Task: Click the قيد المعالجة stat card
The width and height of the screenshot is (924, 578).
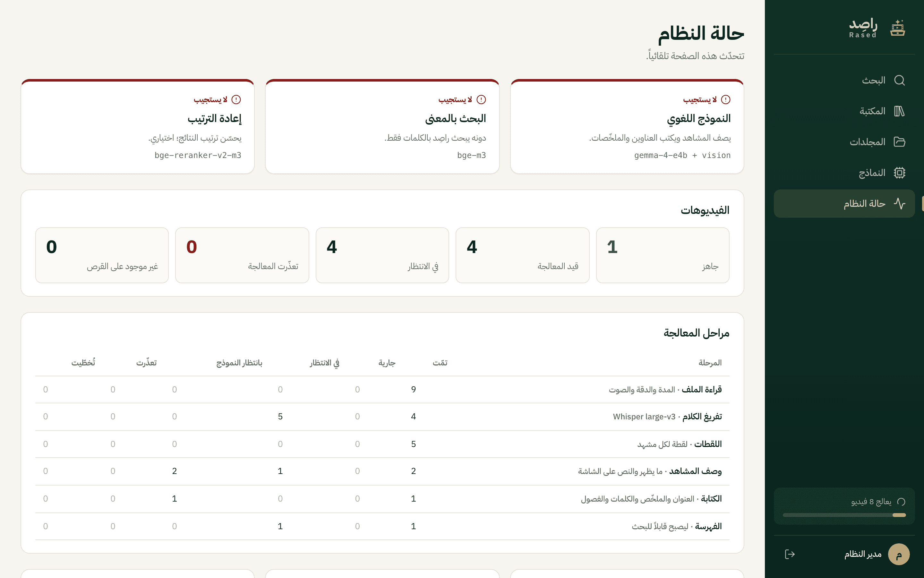Action: pyautogui.click(x=522, y=255)
